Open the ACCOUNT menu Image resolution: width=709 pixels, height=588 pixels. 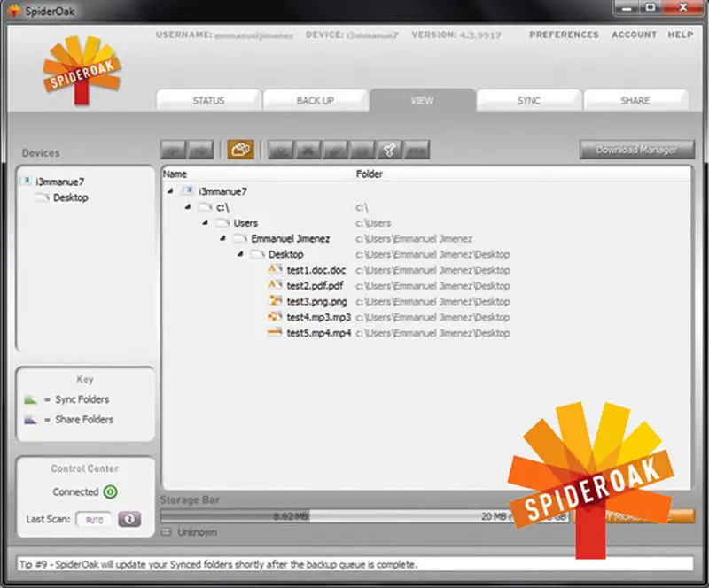coord(634,35)
